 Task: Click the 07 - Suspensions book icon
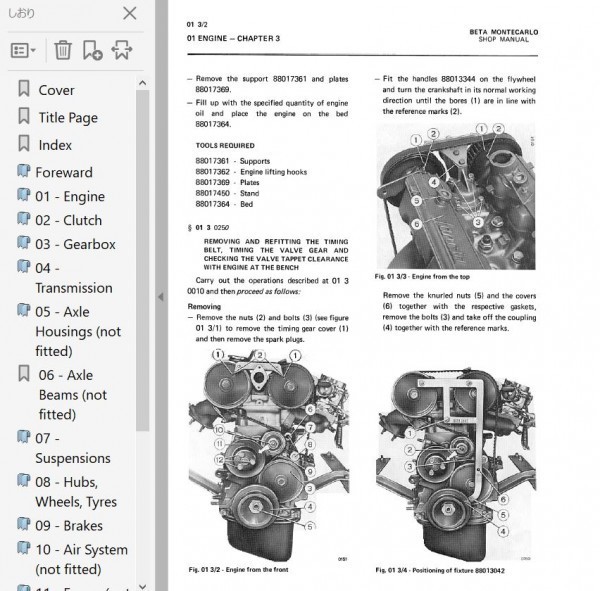pyautogui.click(x=24, y=437)
